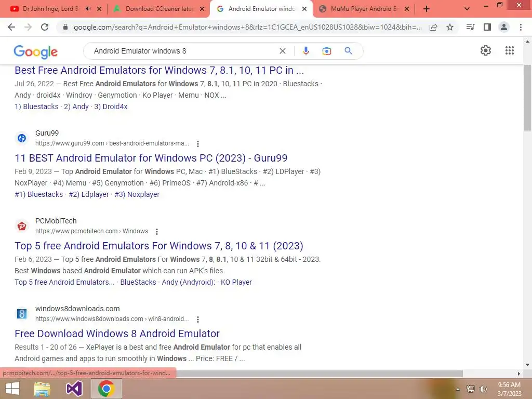
Task: Close the MuMu Player tab
Action: tap(407, 9)
